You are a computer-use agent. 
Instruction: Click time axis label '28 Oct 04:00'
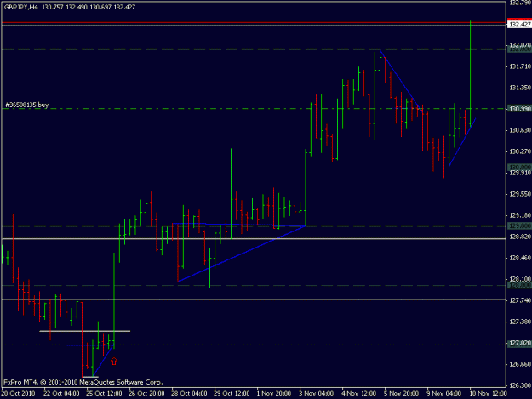click(x=189, y=393)
